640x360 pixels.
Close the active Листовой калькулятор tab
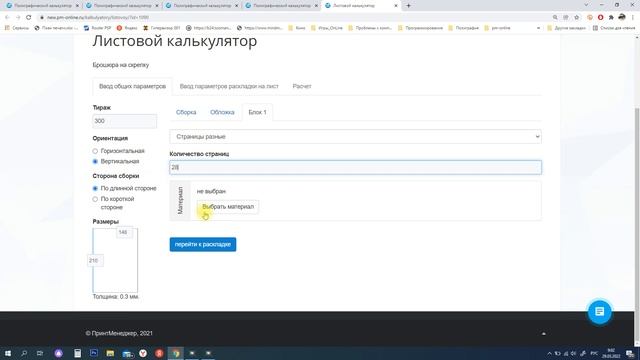(x=396, y=6)
